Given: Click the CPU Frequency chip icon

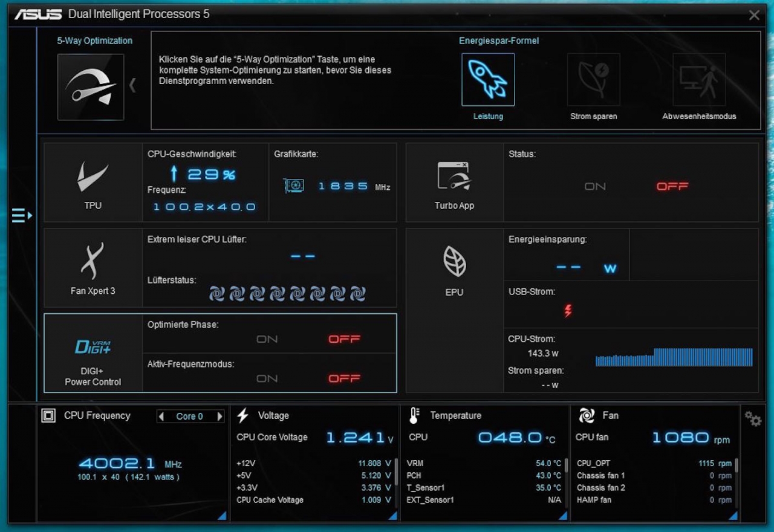Looking at the screenshot, I should point(48,415).
